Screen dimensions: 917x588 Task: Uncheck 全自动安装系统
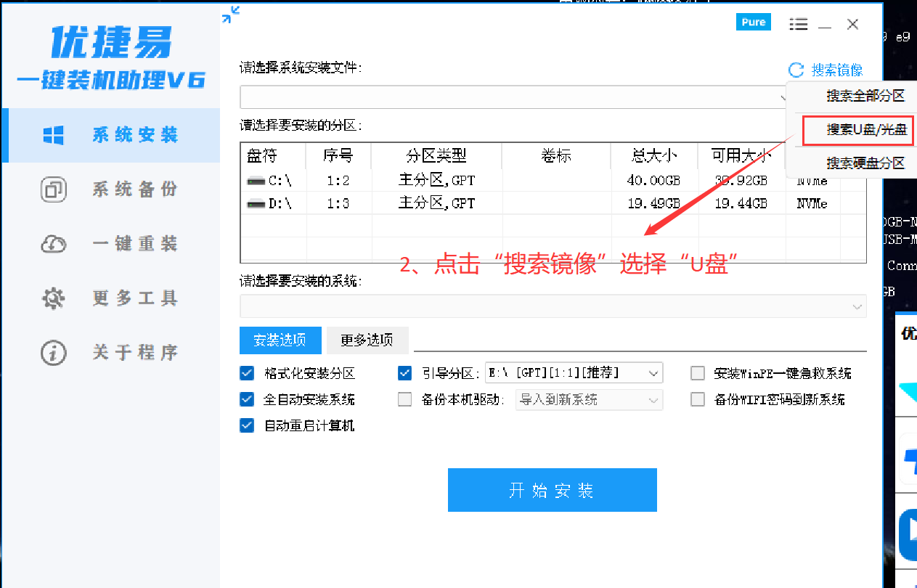(247, 399)
